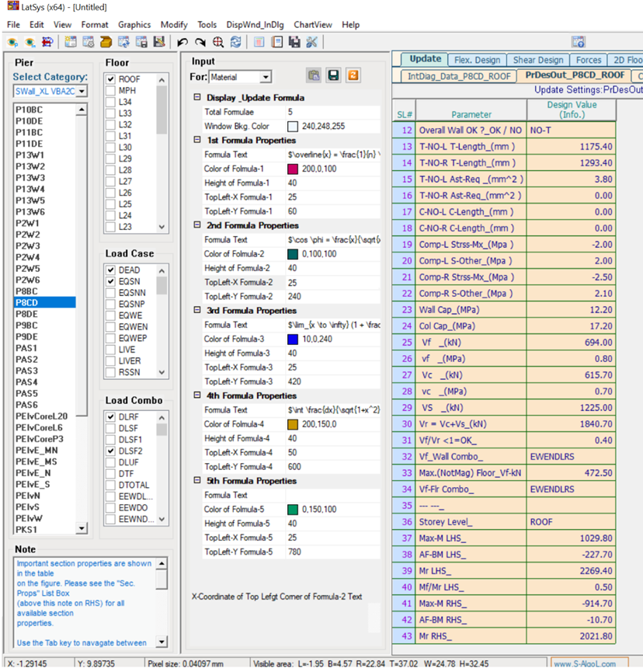The width and height of the screenshot is (643, 672).
Task: Collapse the 1st Formula Properties group
Action: 197,140
